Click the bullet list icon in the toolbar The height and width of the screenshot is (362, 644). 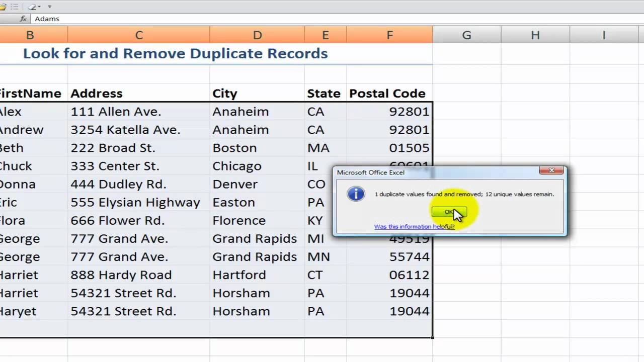(x=14, y=7)
